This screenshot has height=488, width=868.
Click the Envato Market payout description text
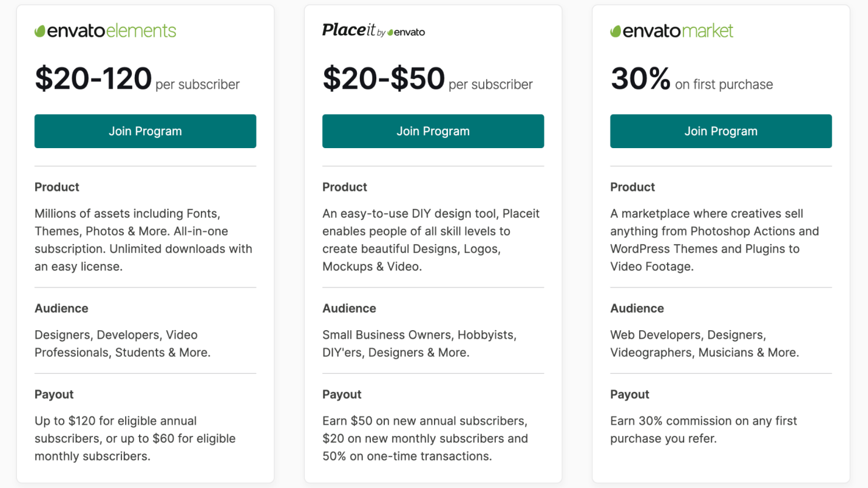(704, 429)
